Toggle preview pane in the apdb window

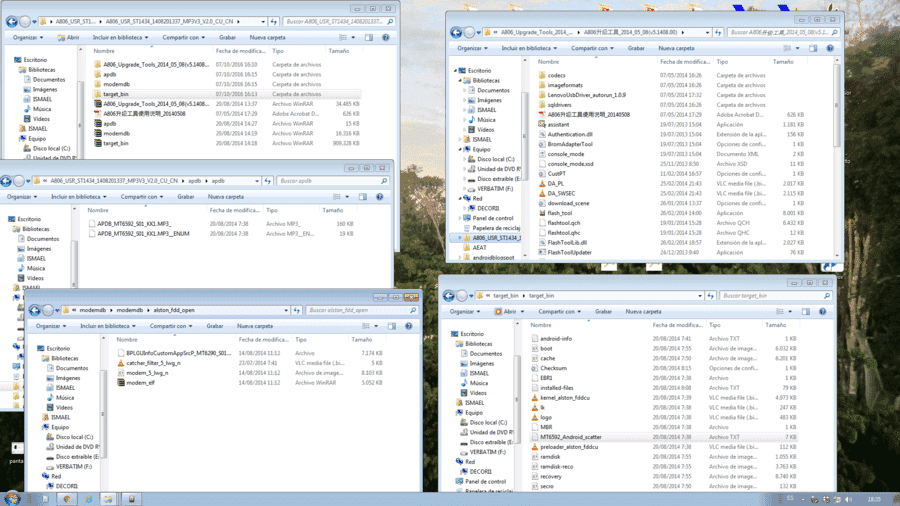pyautogui.click(x=363, y=197)
